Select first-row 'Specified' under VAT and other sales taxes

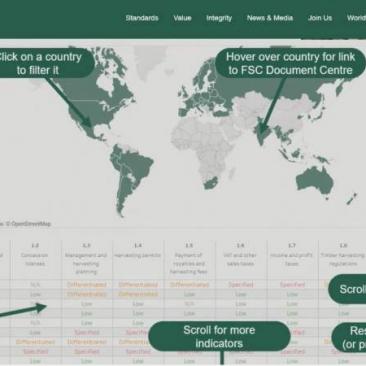click(241, 285)
